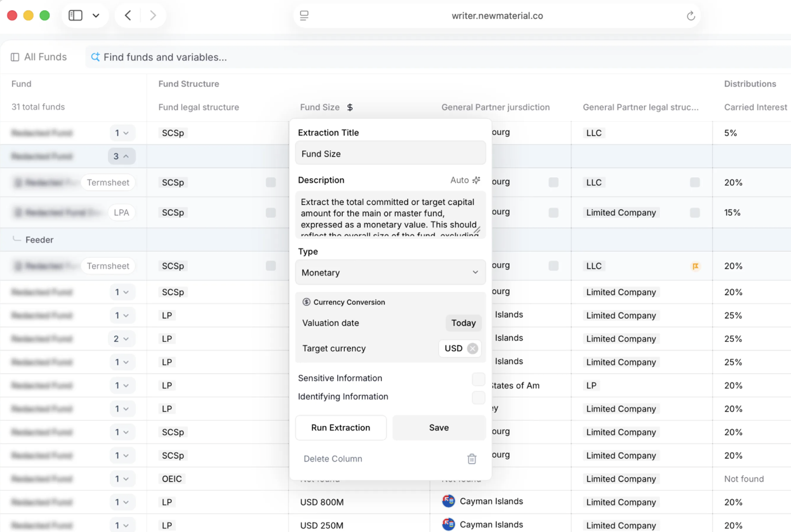This screenshot has width=791, height=532.
Task: Expand the USD 800M fund row dropdown
Action: pyautogui.click(x=122, y=502)
